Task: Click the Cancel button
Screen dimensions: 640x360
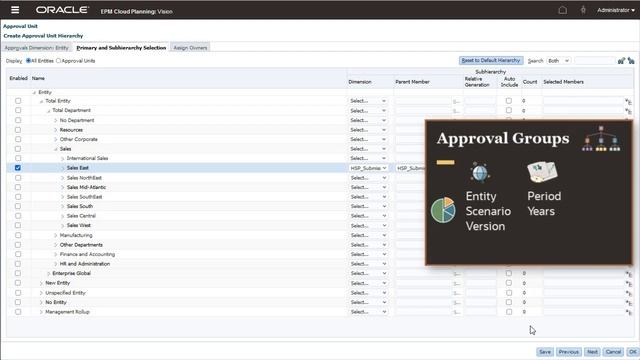Action: [x=613, y=352]
